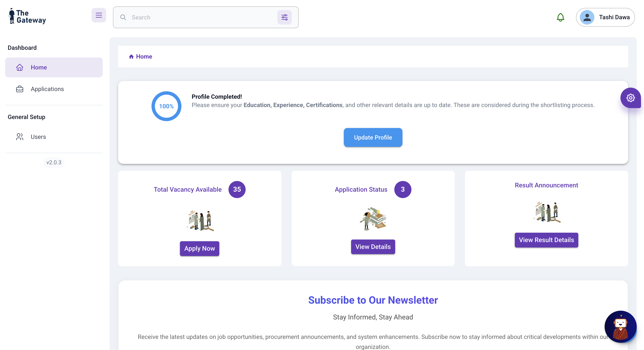The image size is (644, 350).
Task: Open Applications from the sidebar
Action: (x=47, y=89)
